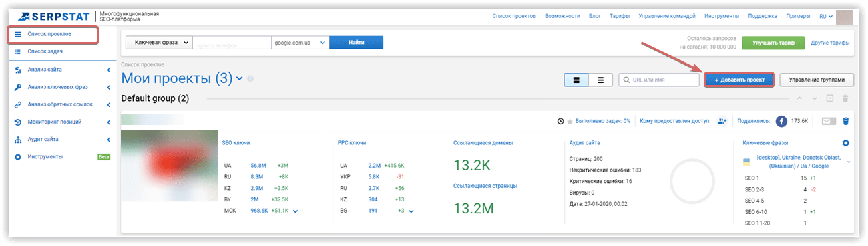Screen dimensions: 868x246
Task: Open Ключевые фразы settings gear
Action: pyautogui.click(x=845, y=143)
